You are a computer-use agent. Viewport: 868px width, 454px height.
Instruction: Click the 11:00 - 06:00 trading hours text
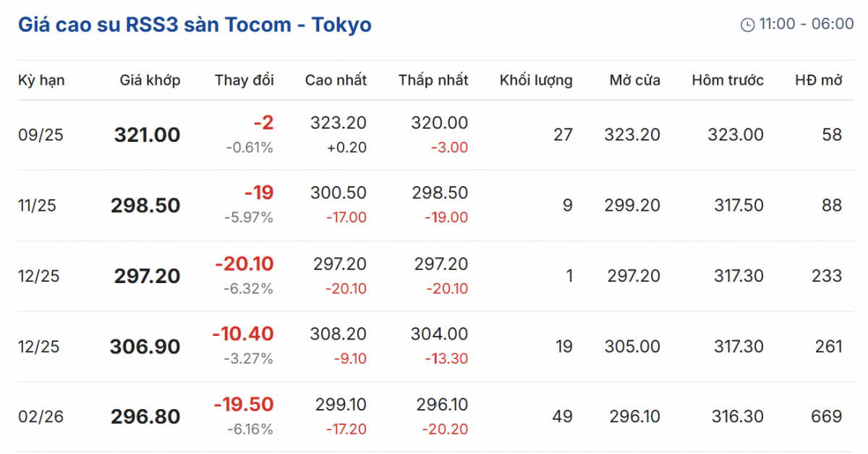[807, 25]
